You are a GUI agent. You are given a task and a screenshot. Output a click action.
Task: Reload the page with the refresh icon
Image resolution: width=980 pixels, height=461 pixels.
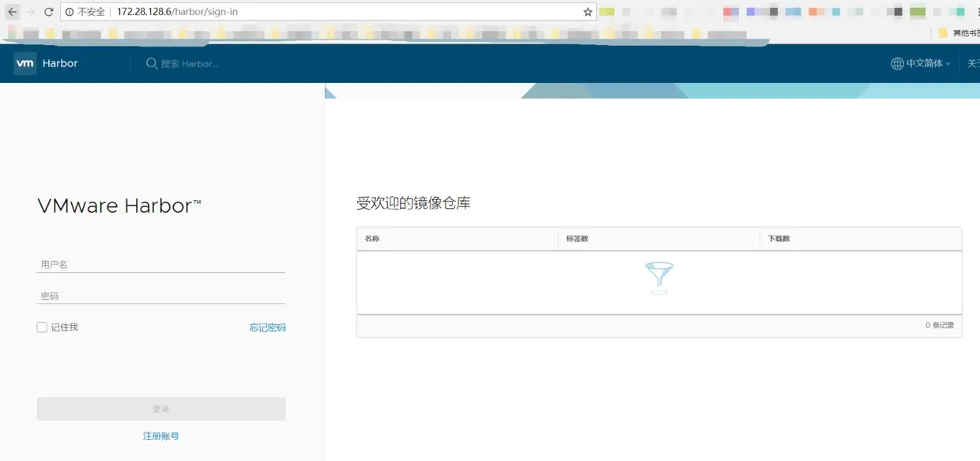point(49,12)
